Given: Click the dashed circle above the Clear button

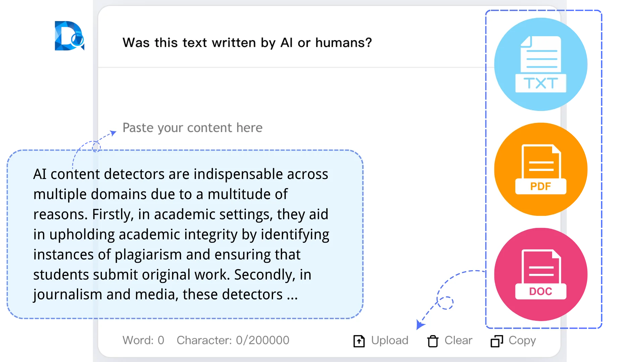Looking at the screenshot, I should tap(445, 303).
